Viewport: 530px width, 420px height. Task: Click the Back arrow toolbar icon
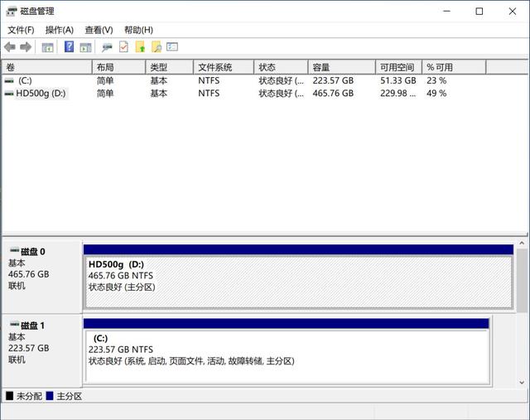pyautogui.click(x=10, y=47)
